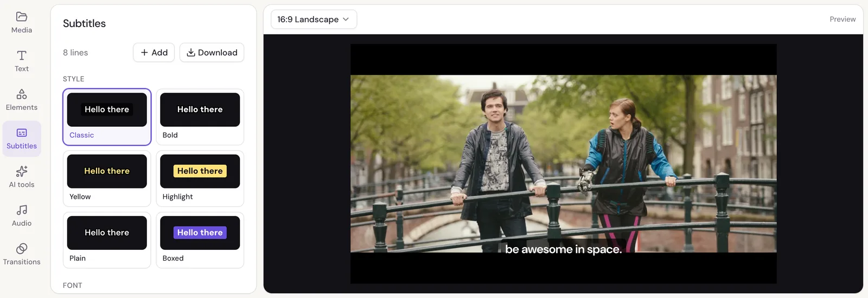Download the subtitles file
The image size is (868, 298).
point(212,53)
